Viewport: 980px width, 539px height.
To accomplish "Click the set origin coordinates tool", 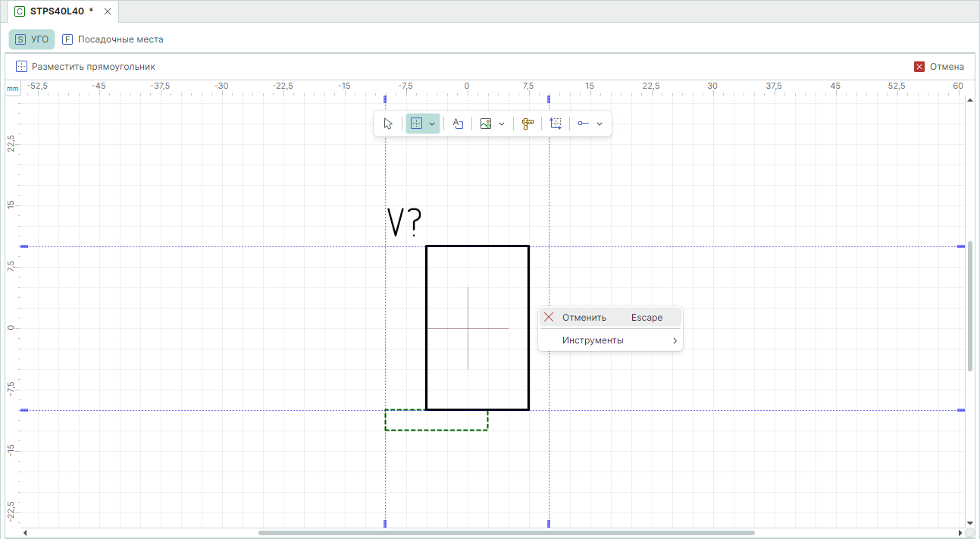I will coord(556,124).
